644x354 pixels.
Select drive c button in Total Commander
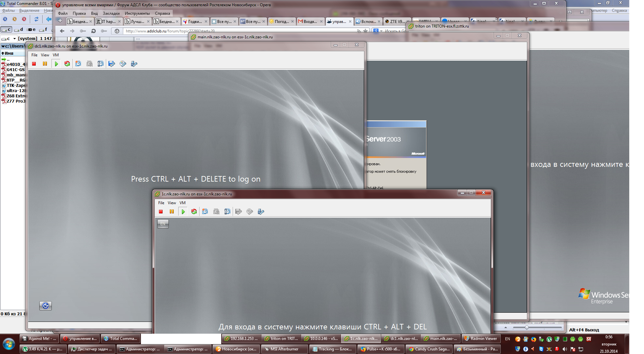[7, 29]
